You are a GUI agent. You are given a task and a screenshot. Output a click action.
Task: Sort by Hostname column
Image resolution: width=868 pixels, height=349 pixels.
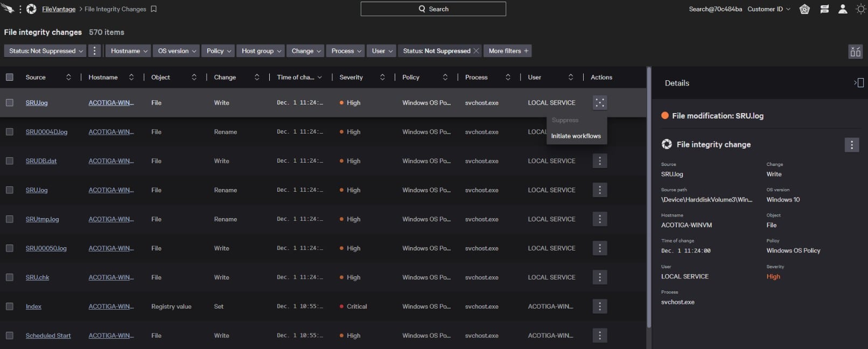pyautogui.click(x=131, y=78)
